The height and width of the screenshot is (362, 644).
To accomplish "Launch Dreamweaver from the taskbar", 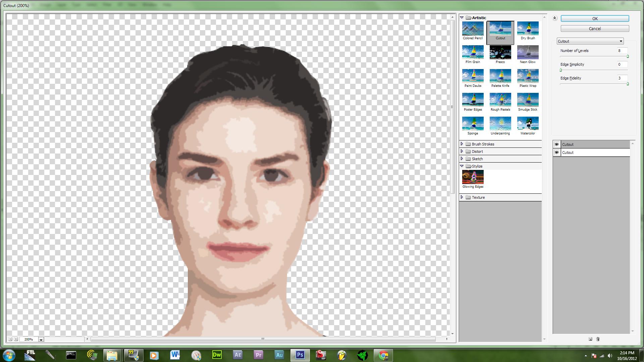I will pyautogui.click(x=217, y=355).
